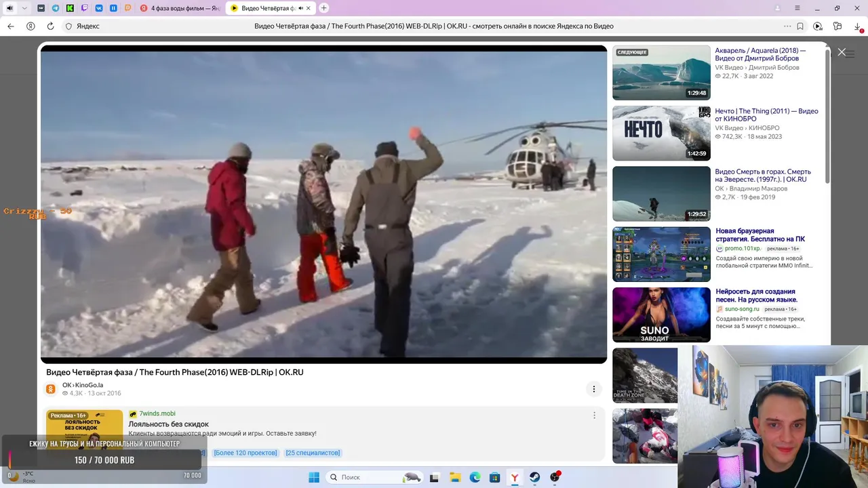Screen dimensions: 868x488
Task: Reload the page with refresh icon
Action: click(x=50, y=26)
